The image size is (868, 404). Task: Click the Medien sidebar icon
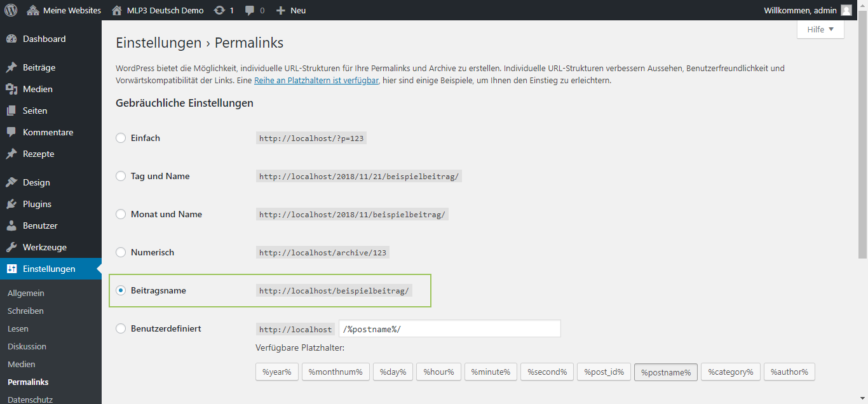coord(11,89)
